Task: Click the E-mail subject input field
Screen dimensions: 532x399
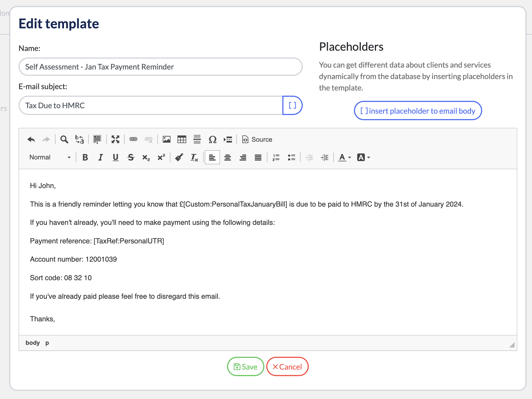Action: (x=151, y=105)
